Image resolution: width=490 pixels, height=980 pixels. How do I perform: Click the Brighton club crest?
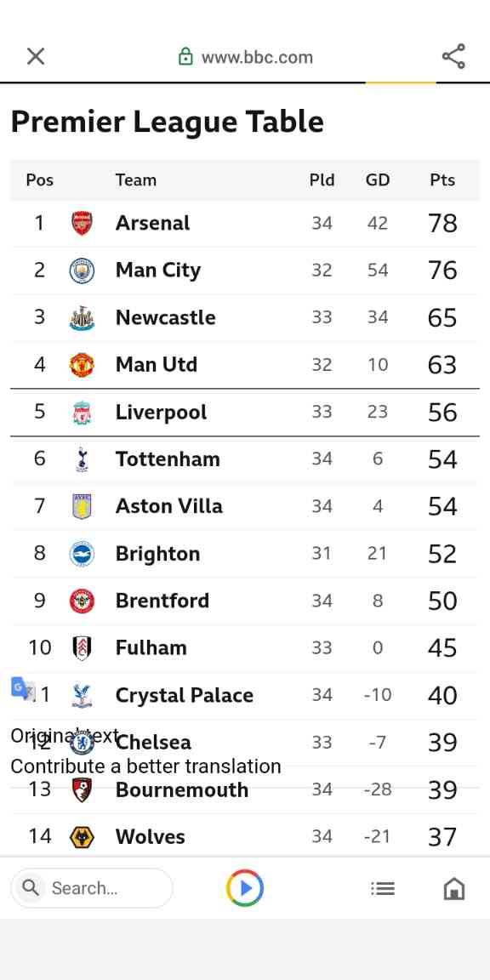click(x=83, y=553)
